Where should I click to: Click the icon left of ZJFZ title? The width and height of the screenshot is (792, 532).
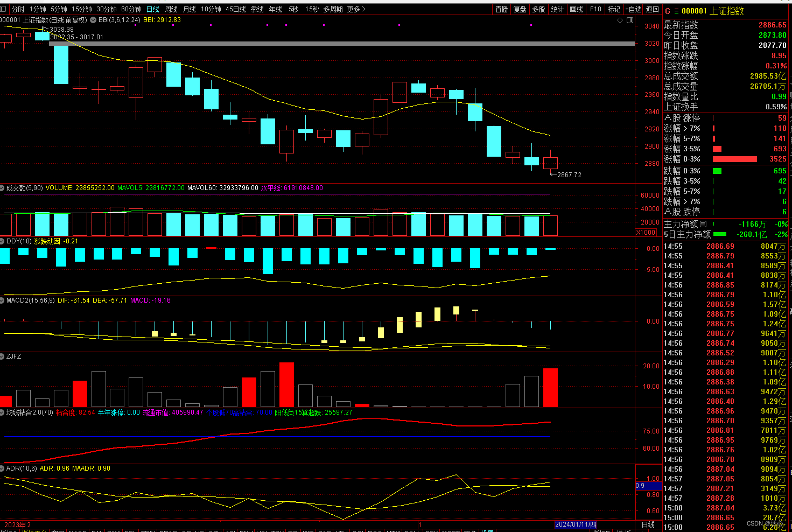[x=3, y=356]
